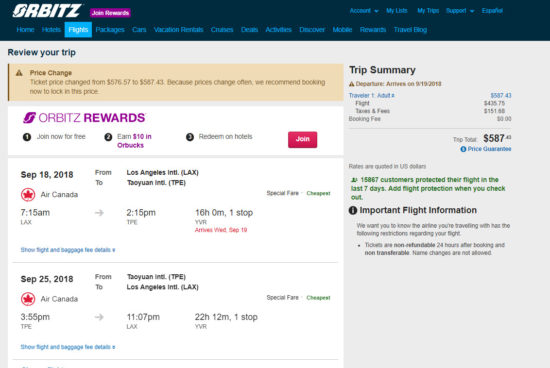This screenshot has width=550, height=368.
Task: Expand Traveler 1: Adult price breakdown
Action: tap(371, 95)
